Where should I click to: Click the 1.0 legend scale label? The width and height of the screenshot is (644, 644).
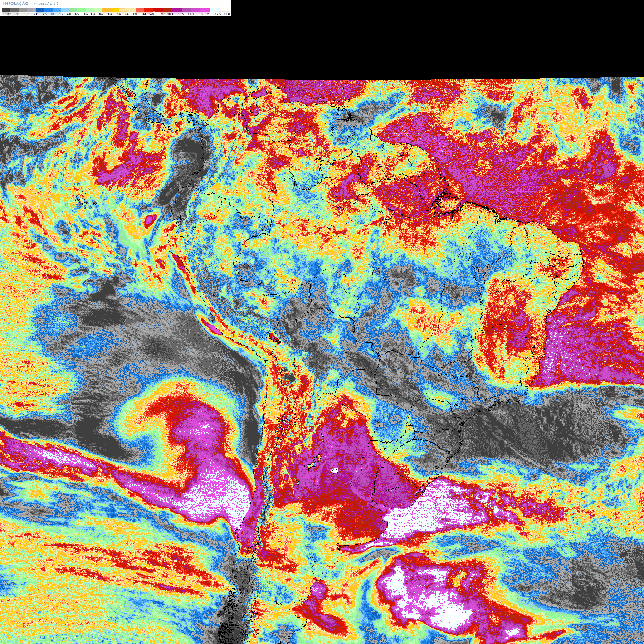(x=18, y=14)
